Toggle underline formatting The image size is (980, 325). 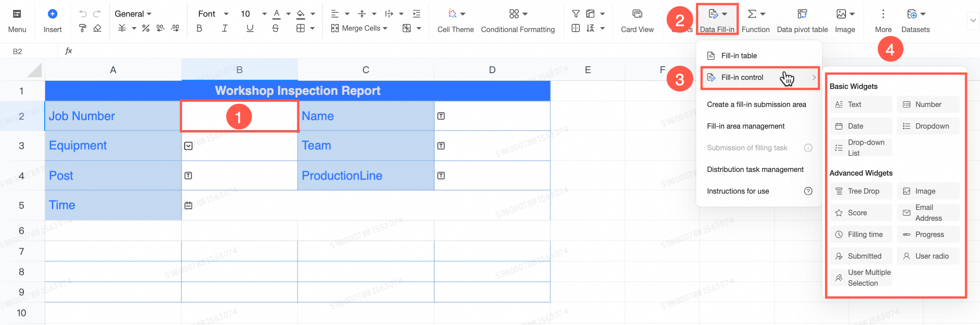coord(250,28)
